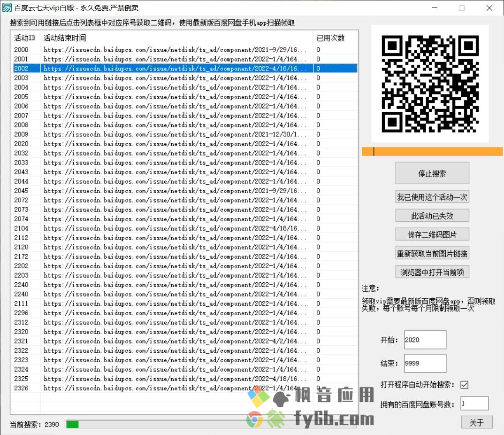Select row with activity ID 2322

[x=185, y=350]
